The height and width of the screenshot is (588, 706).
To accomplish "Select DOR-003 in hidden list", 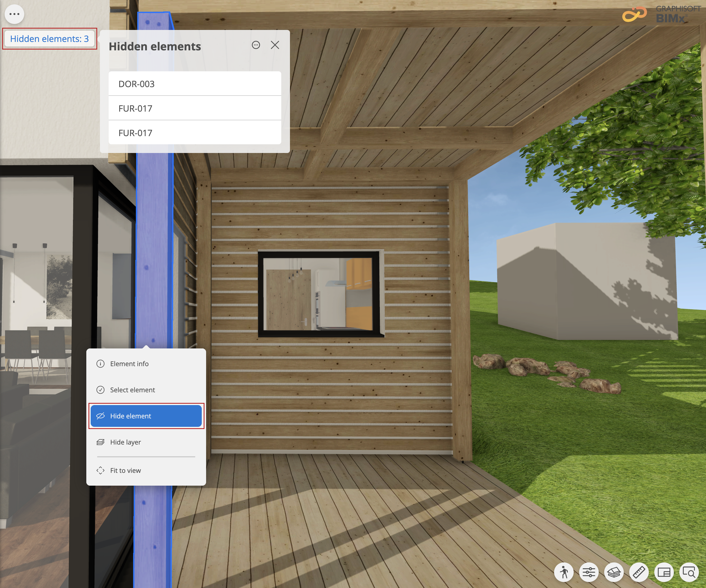I will 195,84.
